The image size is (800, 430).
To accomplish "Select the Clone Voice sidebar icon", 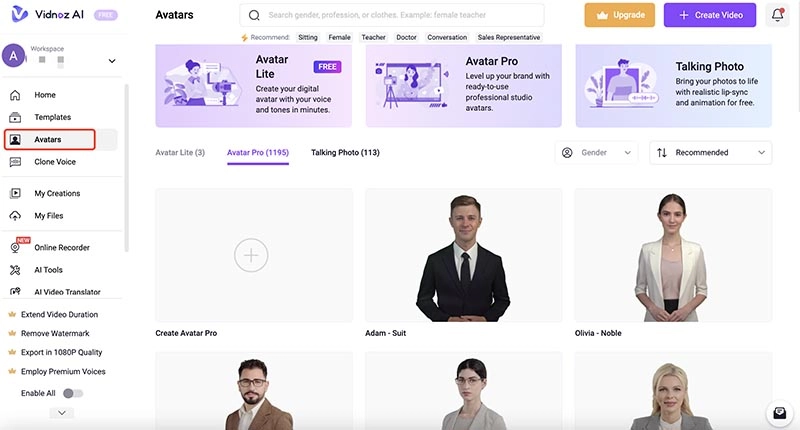I will click(x=15, y=162).
